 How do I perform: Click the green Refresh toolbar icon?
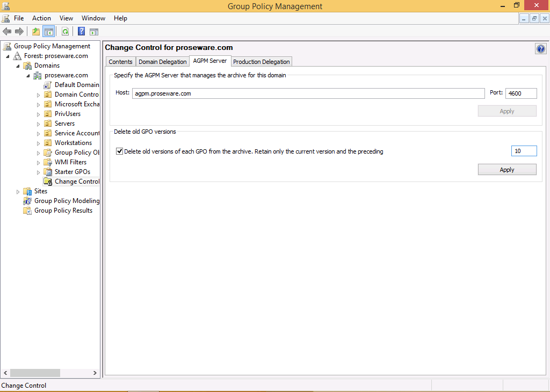[x=65, y=32]
